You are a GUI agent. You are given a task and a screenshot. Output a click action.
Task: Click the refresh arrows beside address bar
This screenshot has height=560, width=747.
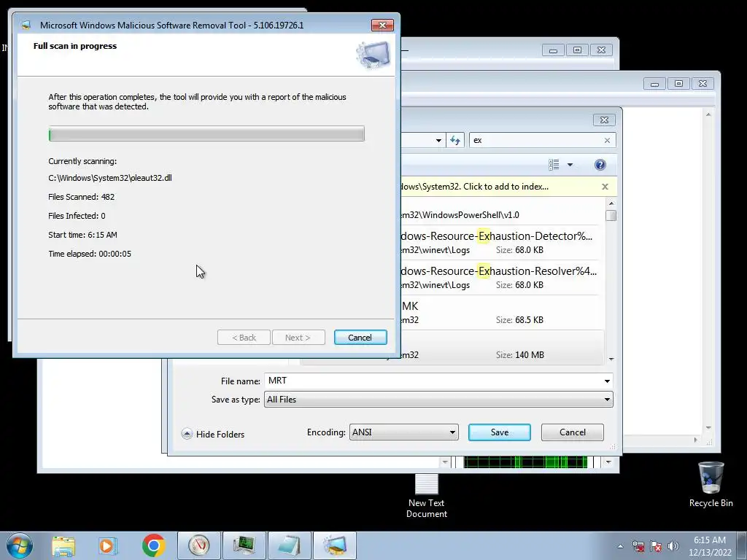tap(455, 141)
